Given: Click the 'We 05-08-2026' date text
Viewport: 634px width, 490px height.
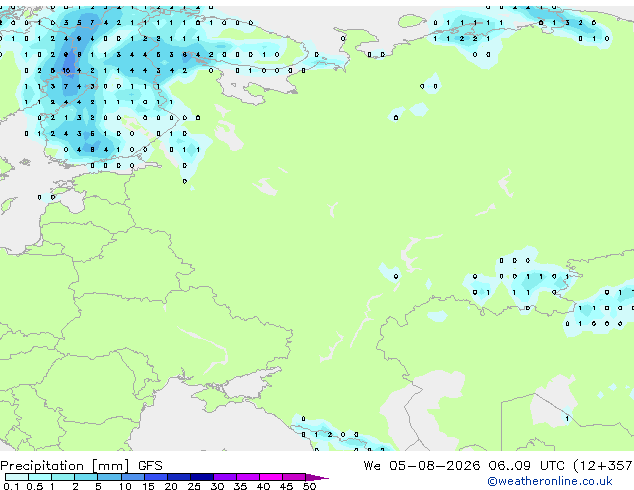Looking at the screenshot, I should coord(422,466).
